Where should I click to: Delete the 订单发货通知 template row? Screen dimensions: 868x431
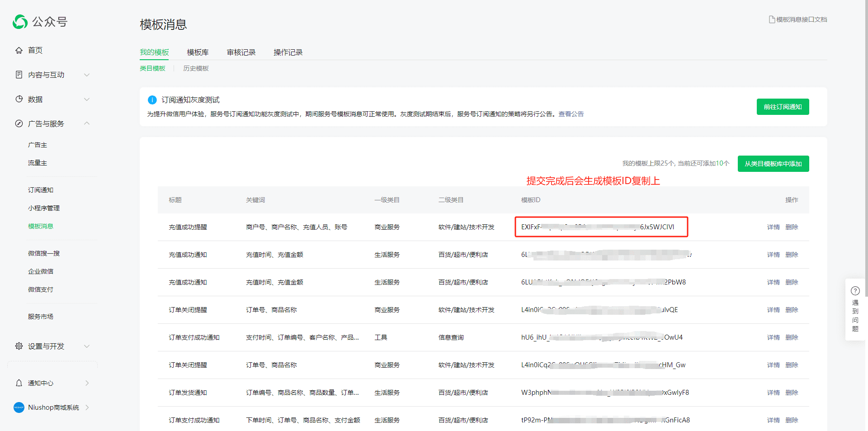point(792,393)
